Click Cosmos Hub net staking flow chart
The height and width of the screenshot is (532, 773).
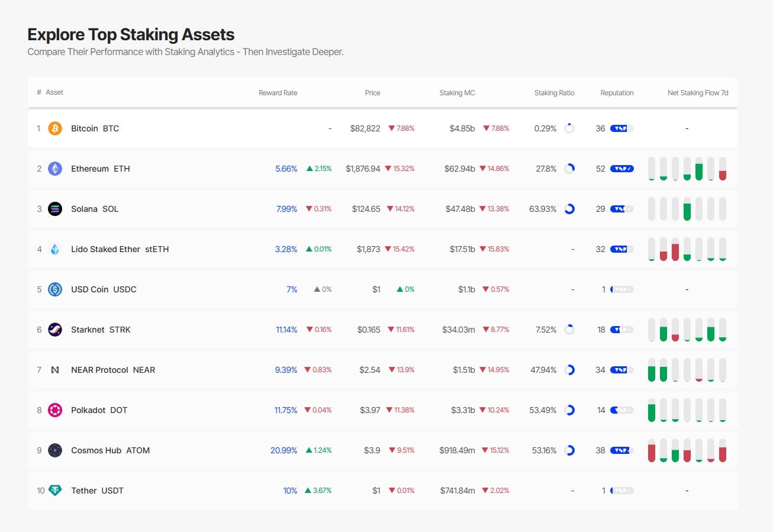coord(687,450)
